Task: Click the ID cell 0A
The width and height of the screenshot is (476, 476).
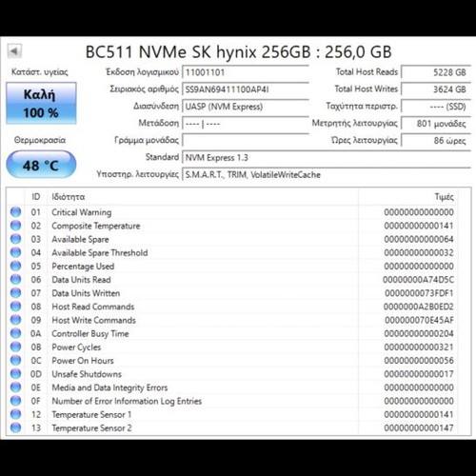Action: click(x=35, y=333)
